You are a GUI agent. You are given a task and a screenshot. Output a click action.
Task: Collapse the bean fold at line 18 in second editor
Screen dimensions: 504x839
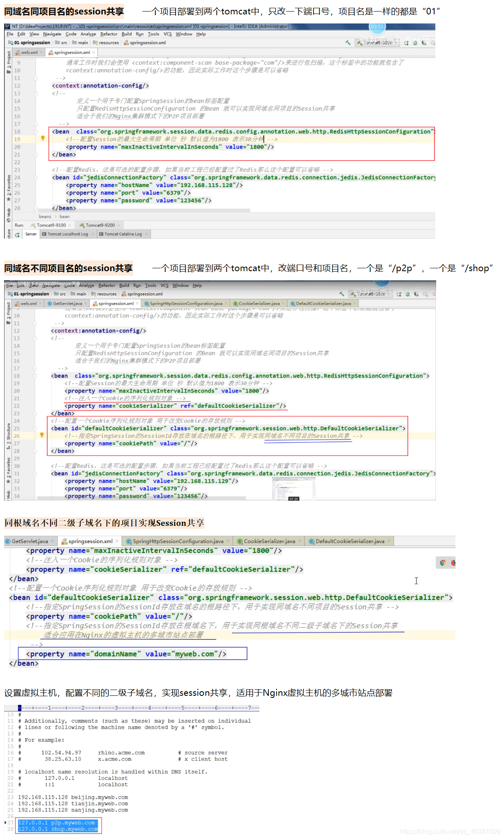coord(34,376)
